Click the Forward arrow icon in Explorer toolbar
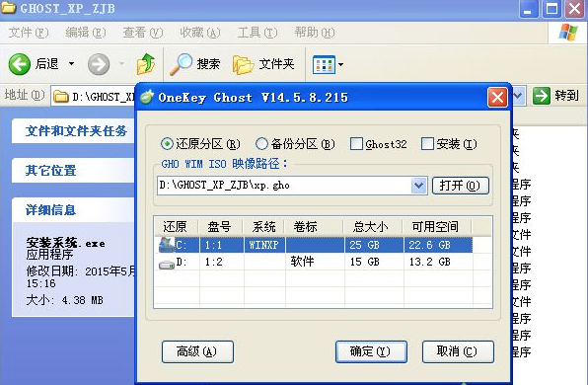 (x=99, y=64)
